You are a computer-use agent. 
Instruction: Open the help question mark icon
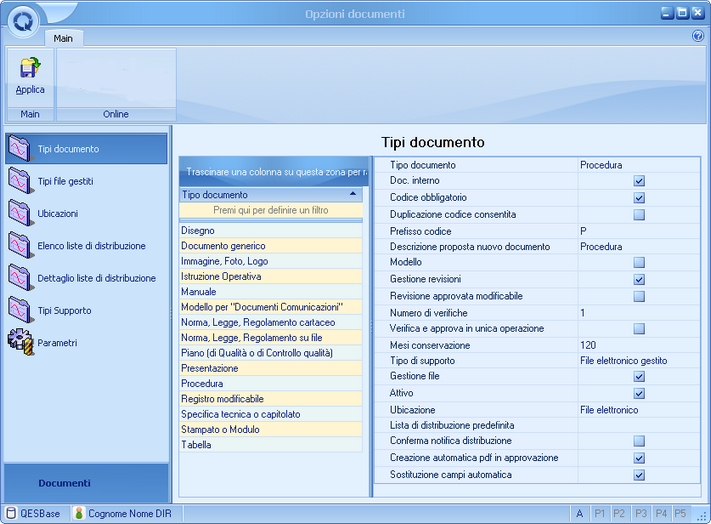click(x=698, y=36)
